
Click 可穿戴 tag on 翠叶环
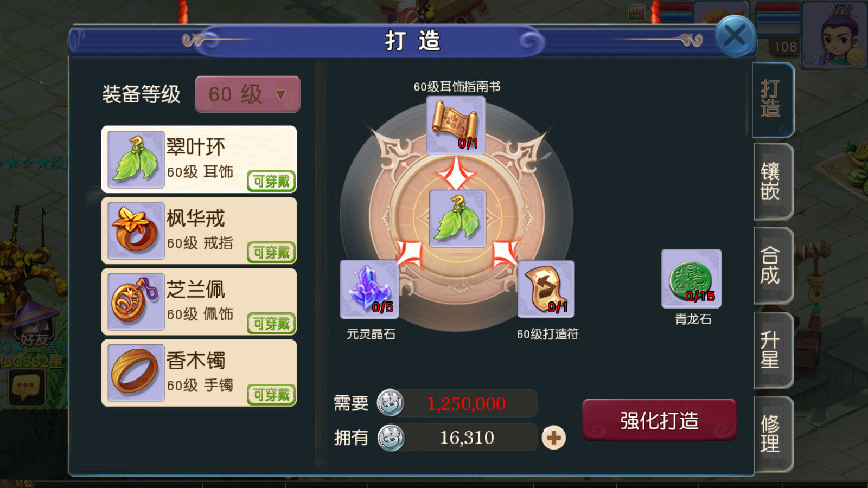(x=271, y=181)
